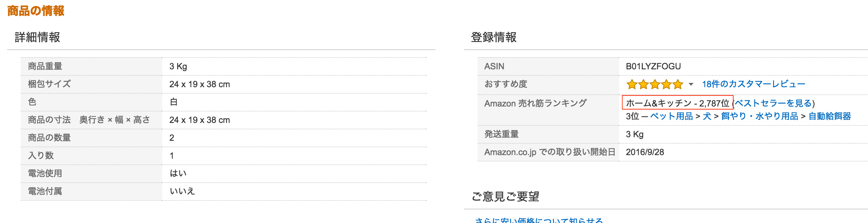Click the 2016/9/28 start date value
This screenshot has height=223, width=868.
645,152
